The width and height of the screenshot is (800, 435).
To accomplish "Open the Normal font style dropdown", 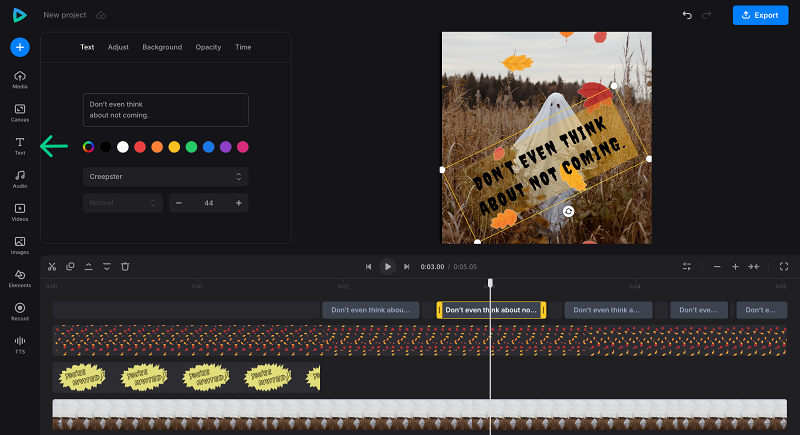I will pos(122,203).
